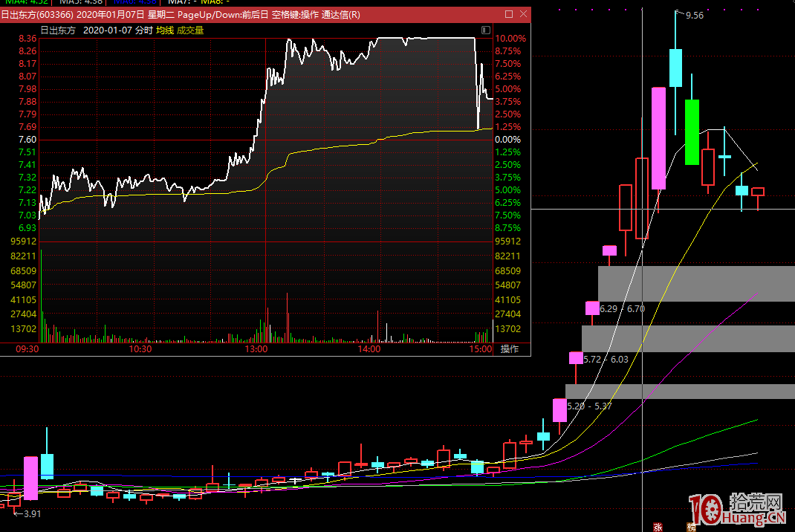
Task: Click the 榜 marker icon at bottom
Action: pyautogui.click(x=692, y=527)
